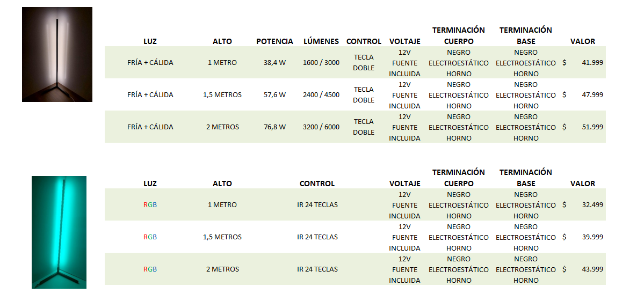This screenshot has width=644, height=293.
Task: Click the teal RGB lamp photo
Action: 59,232
